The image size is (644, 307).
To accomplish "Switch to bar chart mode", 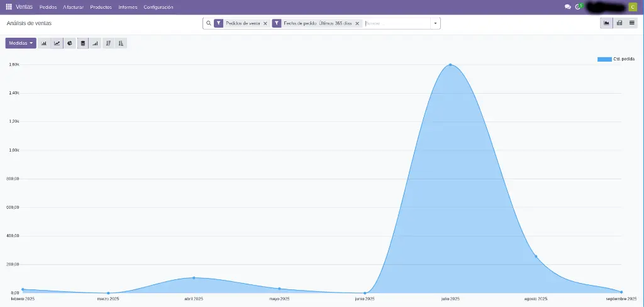I will point(44,43).
